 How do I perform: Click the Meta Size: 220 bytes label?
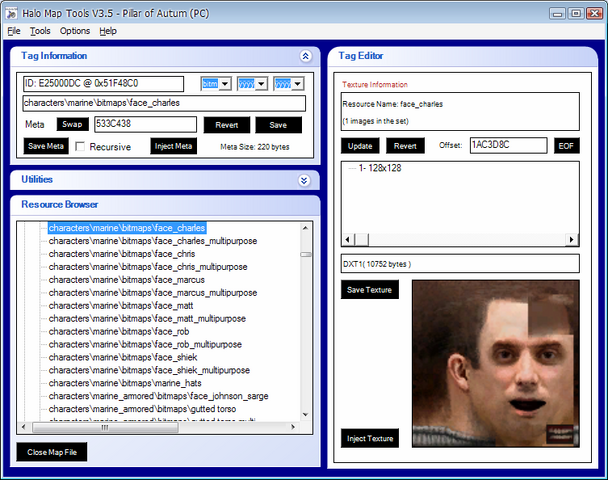(x=255, y=147)
